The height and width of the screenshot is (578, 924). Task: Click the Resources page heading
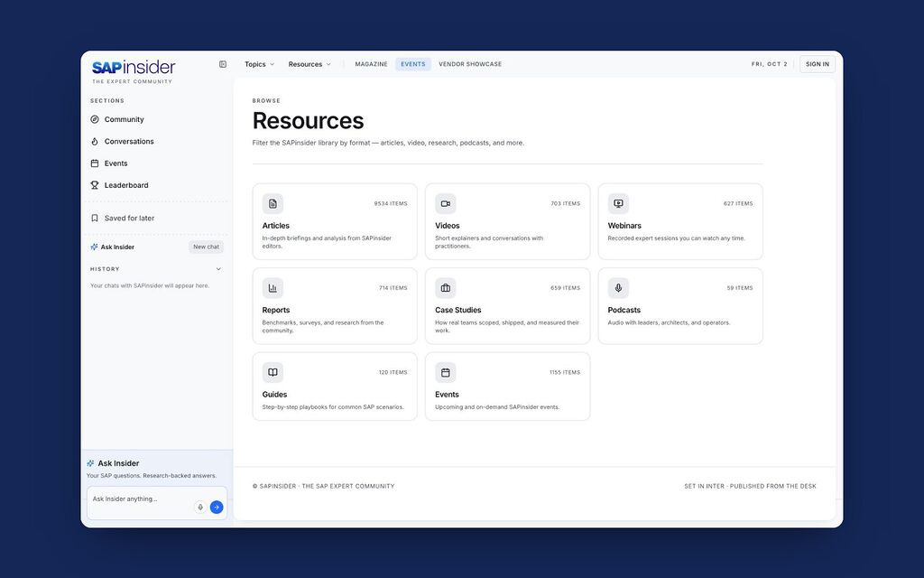[x=309, y=121]
